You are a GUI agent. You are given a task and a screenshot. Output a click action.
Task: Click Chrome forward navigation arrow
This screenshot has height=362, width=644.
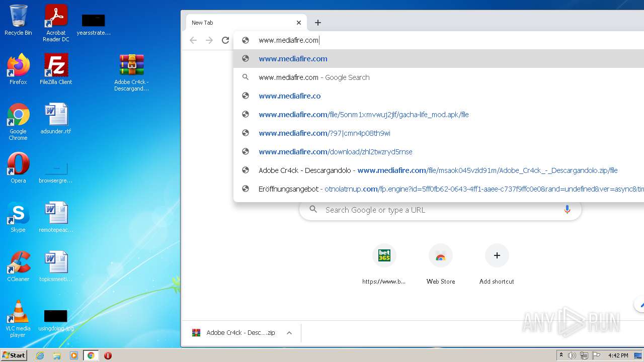click(x=209, y=40)
